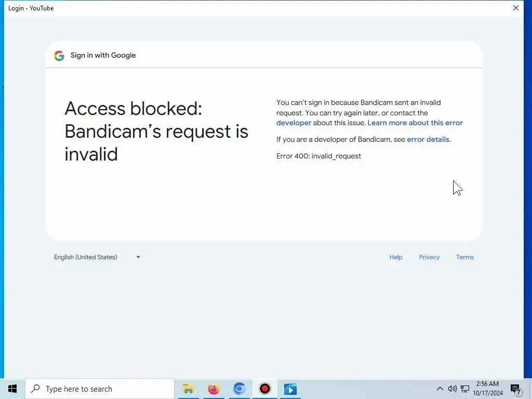Show hidden system tray icons

coord(440,389)
